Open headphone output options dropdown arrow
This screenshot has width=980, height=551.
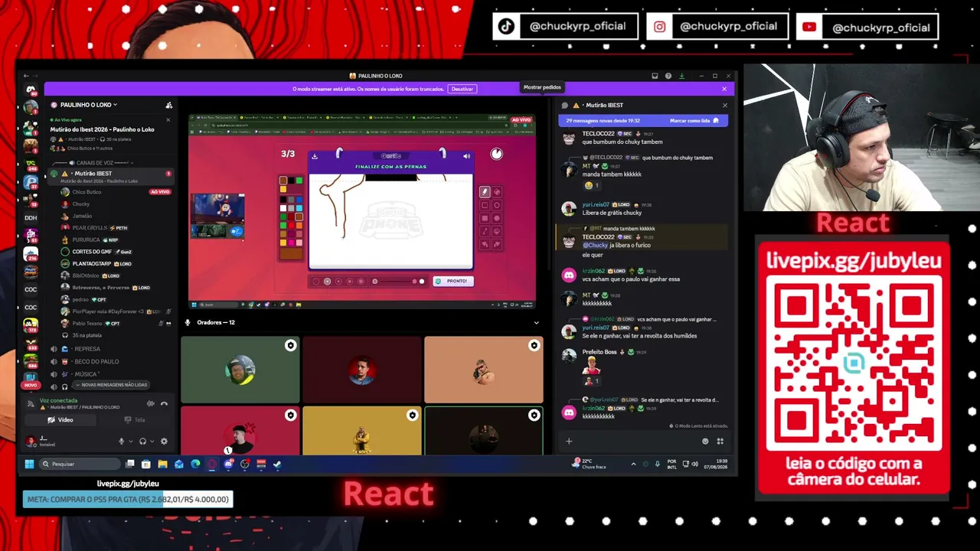pos(152,441)
